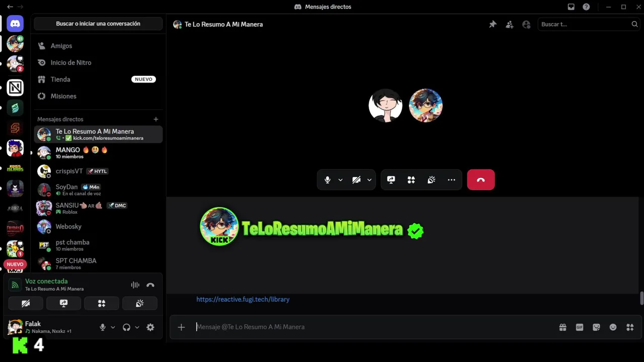This screenshot has width=644, height=362.
Task: Open GIF picker
Action: (x=580, y=327)
